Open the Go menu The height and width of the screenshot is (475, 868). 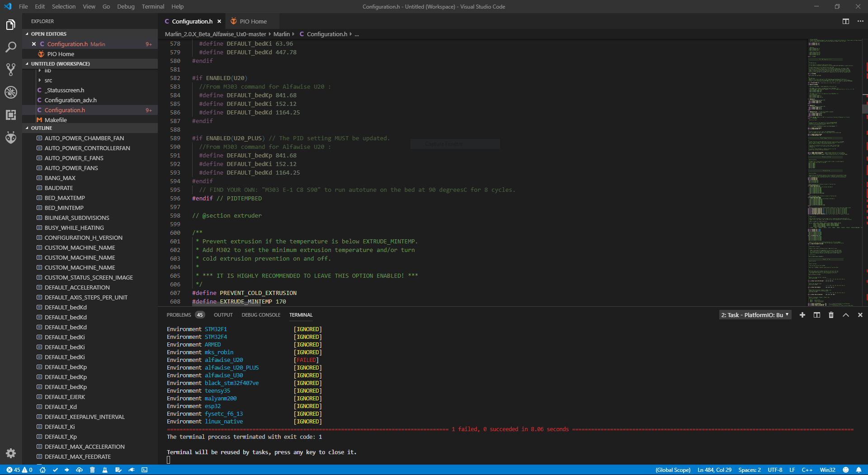click(x=106, y=6)
